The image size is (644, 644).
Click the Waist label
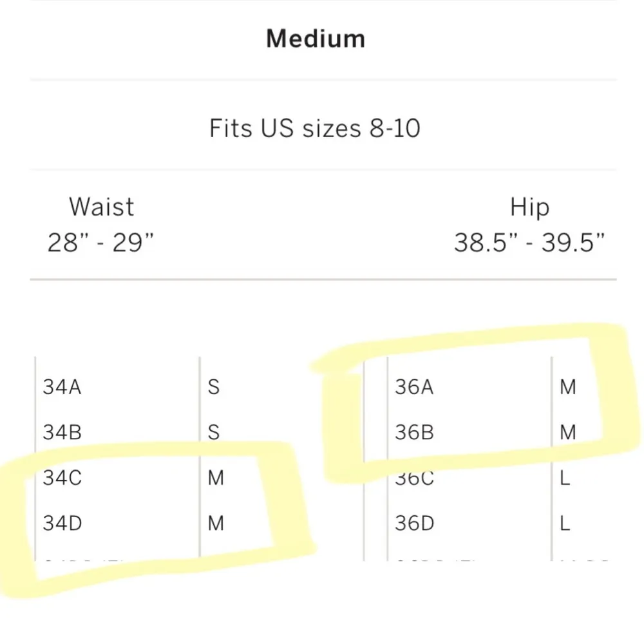tap(101, 207)
